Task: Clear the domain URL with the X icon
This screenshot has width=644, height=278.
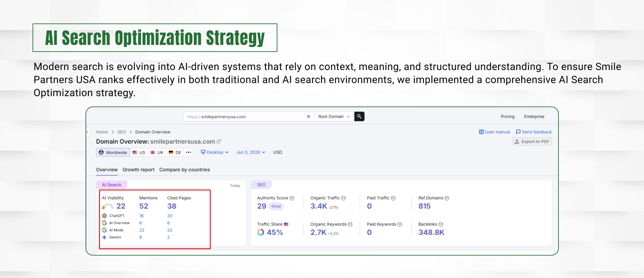Action: tap(309, 117)
